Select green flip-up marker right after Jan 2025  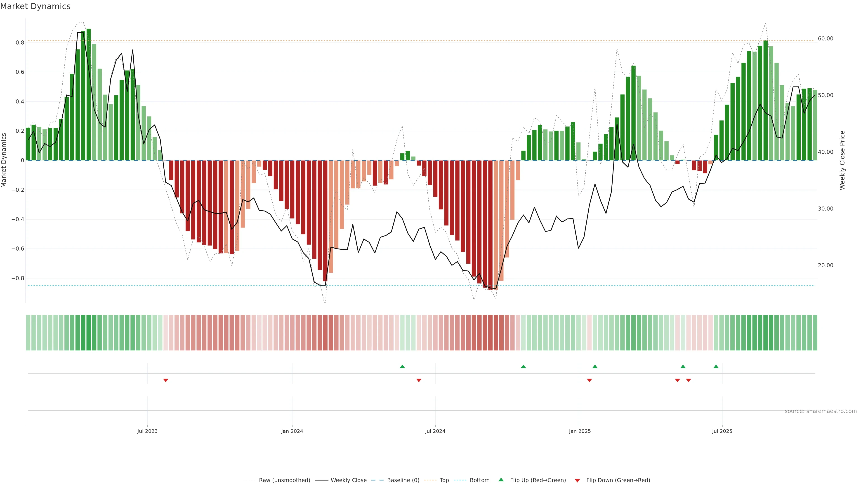595,366
